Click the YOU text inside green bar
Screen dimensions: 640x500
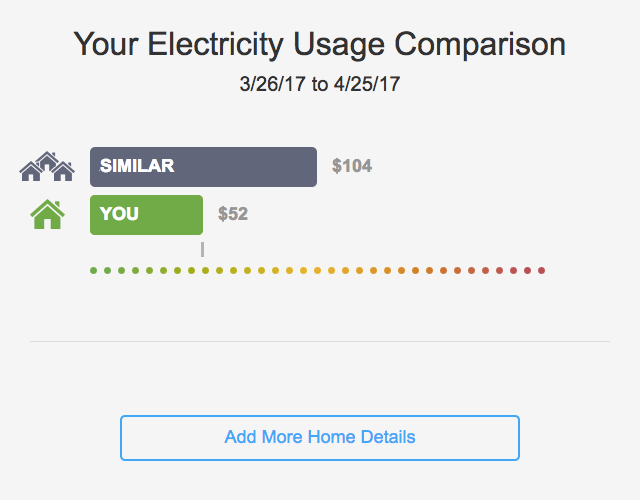(x=119, y=214)
